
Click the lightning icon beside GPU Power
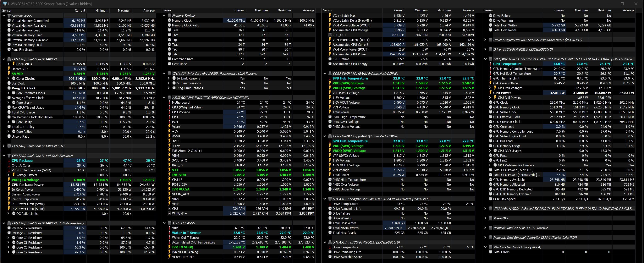pyautogui.click(x=491, y=93)
